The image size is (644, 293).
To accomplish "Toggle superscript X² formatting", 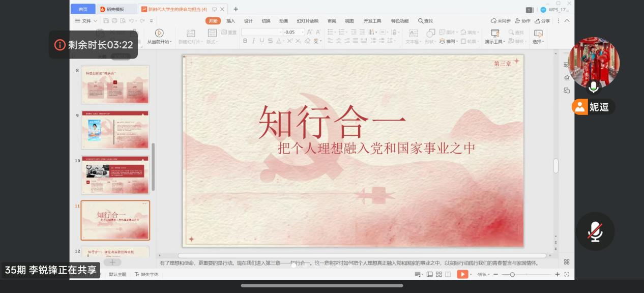I will click(290, 41).
